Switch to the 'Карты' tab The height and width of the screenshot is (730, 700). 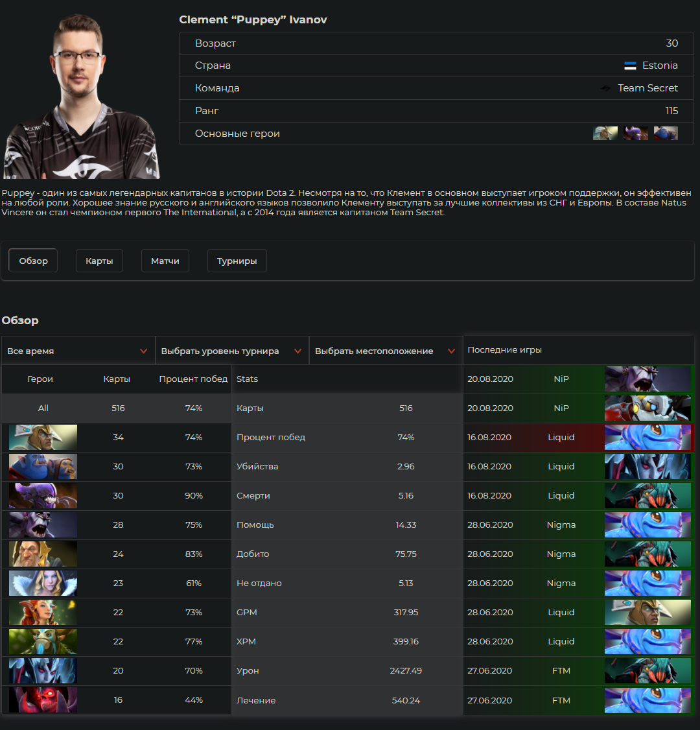(99, 261)
